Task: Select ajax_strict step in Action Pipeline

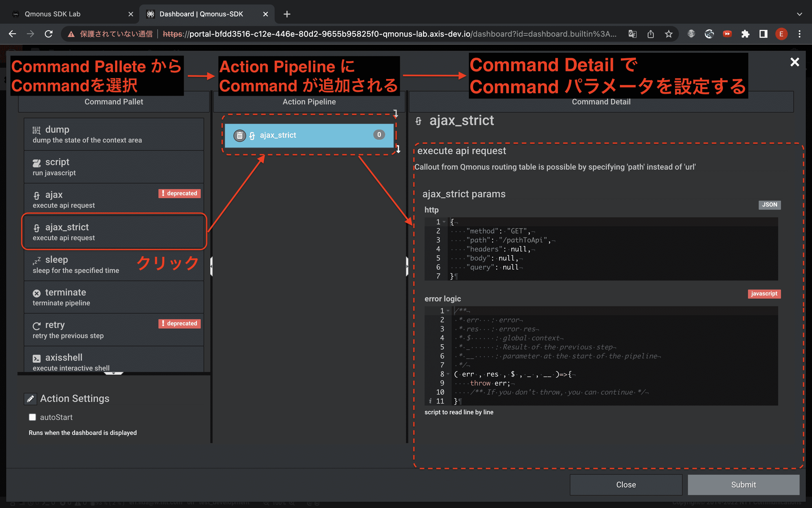Action: [309, 135]
